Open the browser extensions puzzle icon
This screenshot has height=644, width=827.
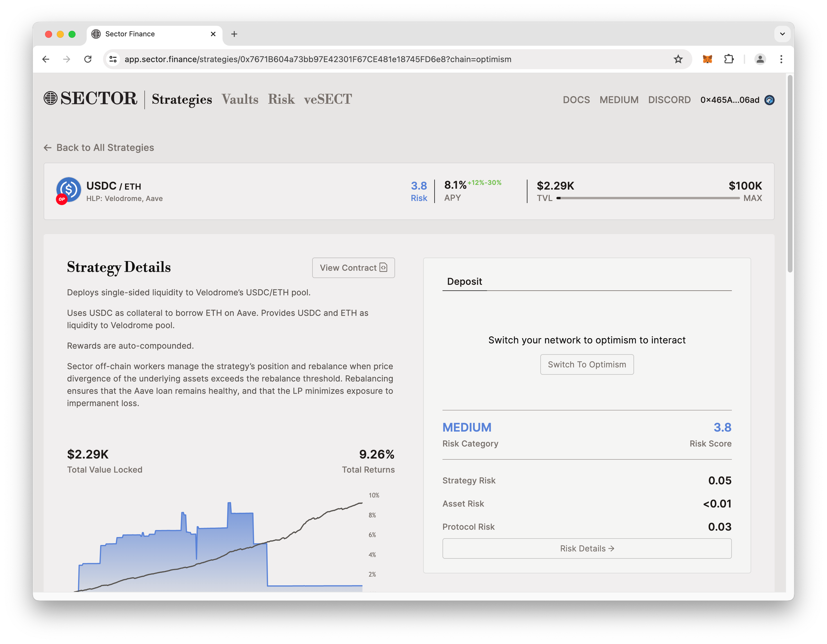coord(729,59)
